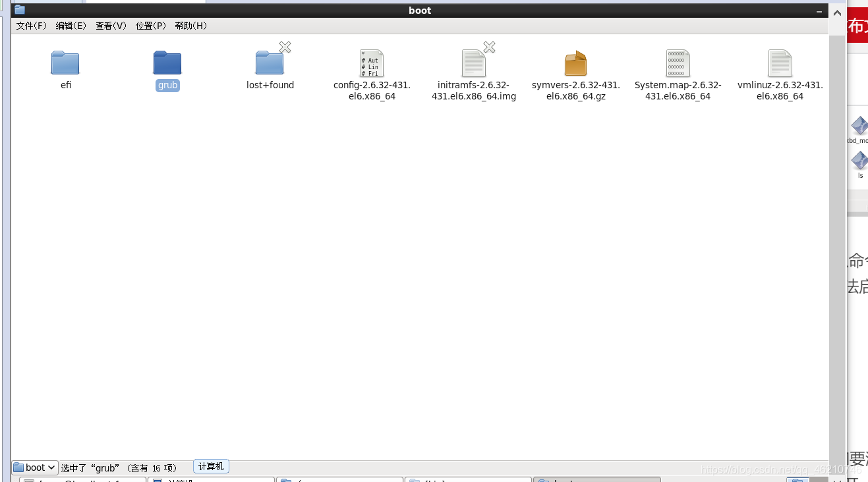Screen dimensions: 868x482
Task: Open the 帮助(H) menu
Action: pos(191,26)
